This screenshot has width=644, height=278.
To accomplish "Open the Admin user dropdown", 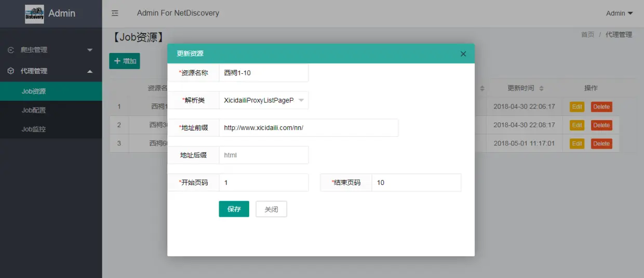I will click(x=620, y=14).
